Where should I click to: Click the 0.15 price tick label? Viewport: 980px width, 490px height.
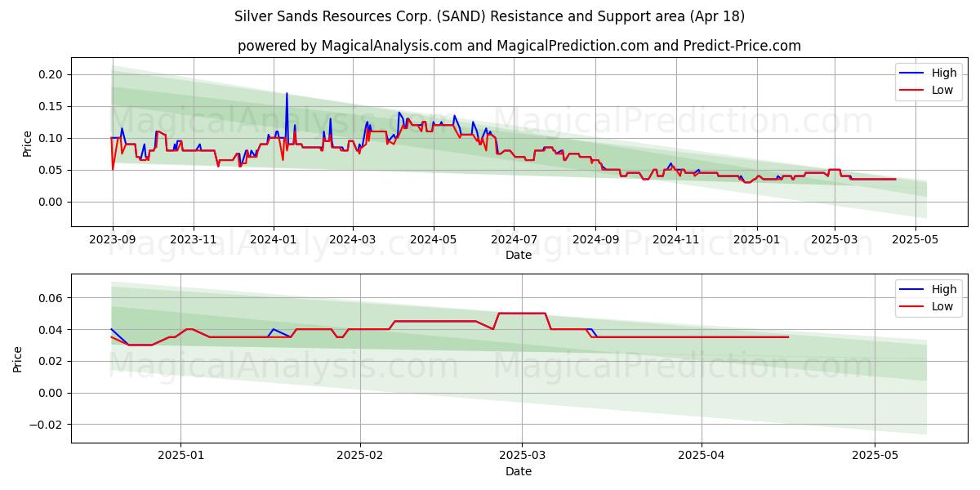[51, 106]
